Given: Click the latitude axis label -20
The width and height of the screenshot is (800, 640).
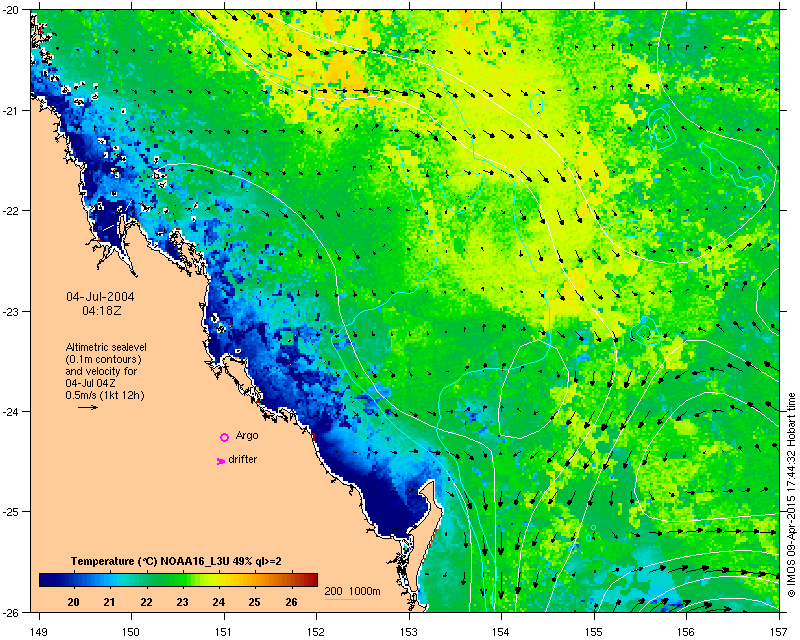Looking at the screenshot, I should click(x=11, y=11).
